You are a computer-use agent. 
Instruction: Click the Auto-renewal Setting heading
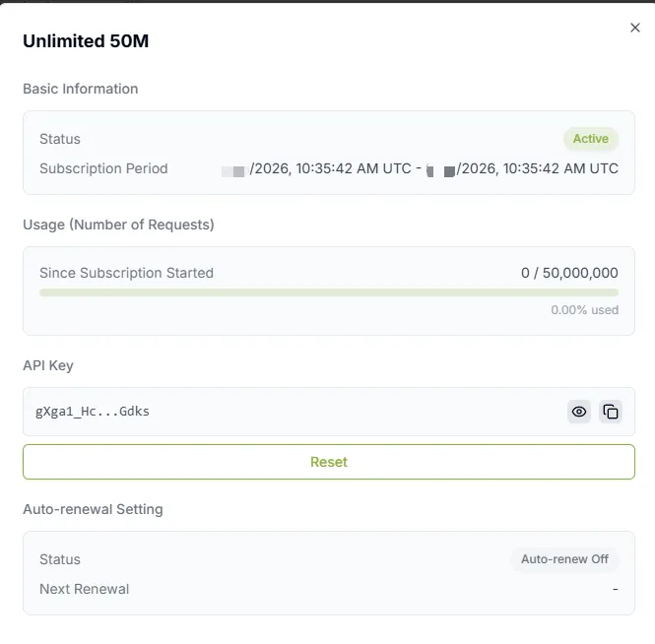click(93, 509)
